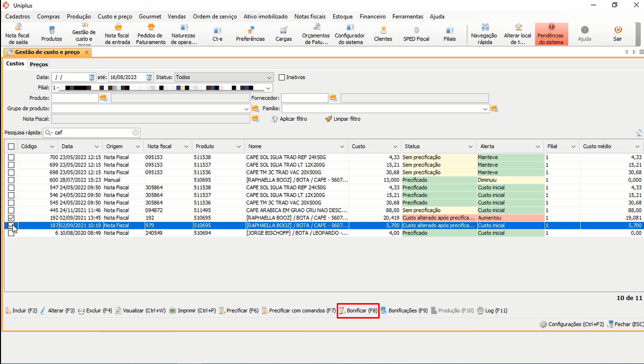644x364 pixels.
Task: Check the row checkbox for código 6
Action: tap(11, 233)
